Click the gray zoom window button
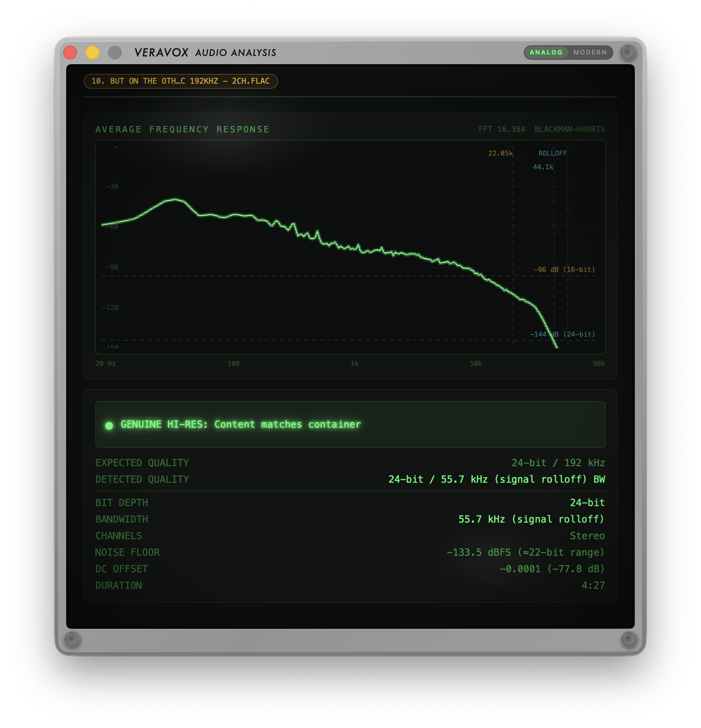Viewport: 701px width, 728px height. pos(115,52)
